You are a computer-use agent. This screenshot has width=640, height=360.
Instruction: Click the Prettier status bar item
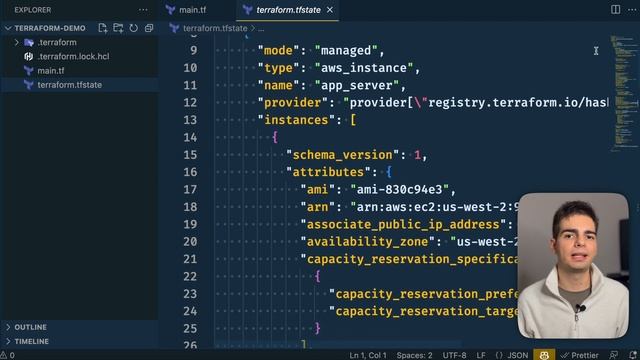(x=580, y=355)
